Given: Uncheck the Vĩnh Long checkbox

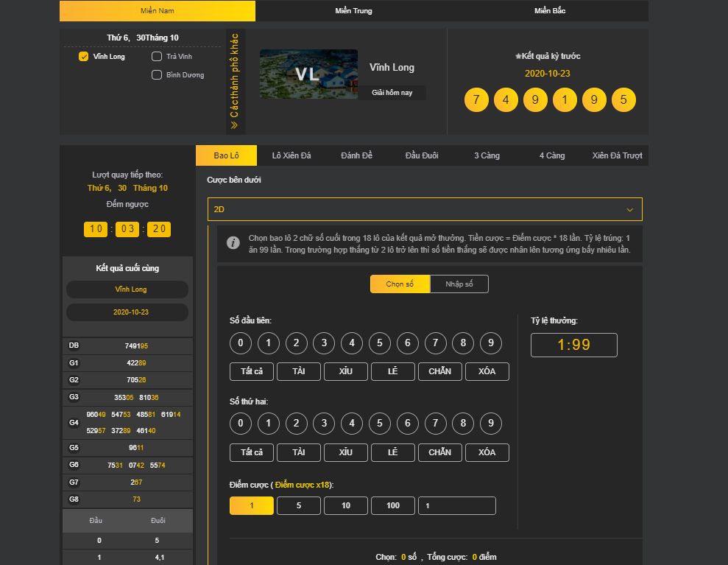Looking at the screenshot, I should point(84,57).
